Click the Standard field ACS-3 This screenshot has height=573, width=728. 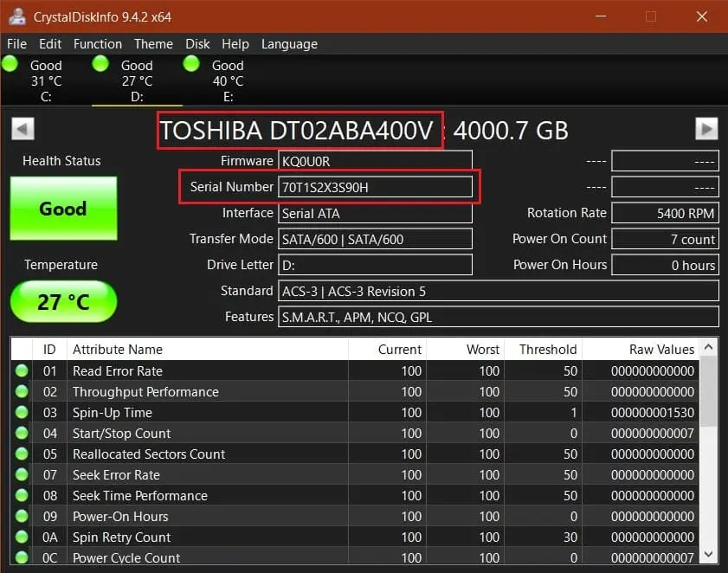coord(499,291)
